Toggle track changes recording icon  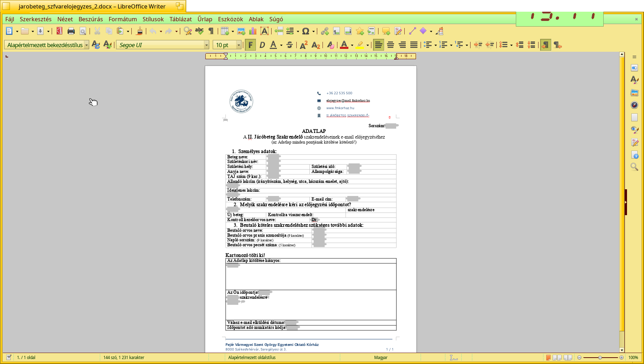398,31
